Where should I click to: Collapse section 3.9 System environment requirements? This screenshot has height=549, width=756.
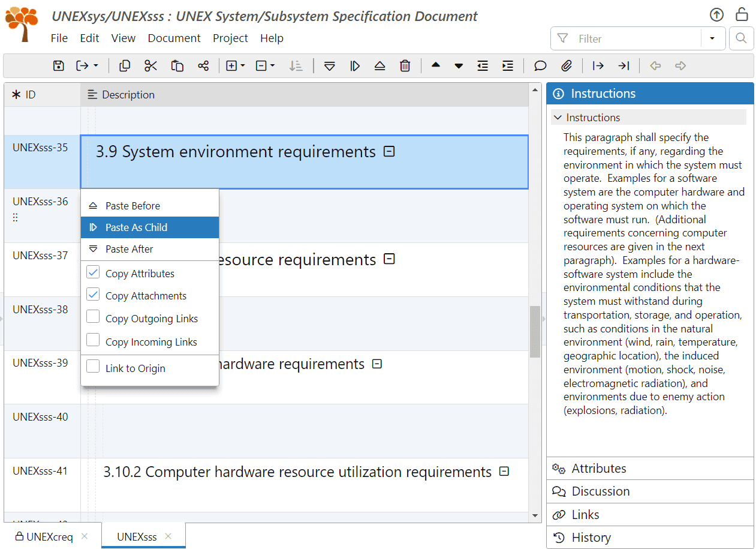389,152
